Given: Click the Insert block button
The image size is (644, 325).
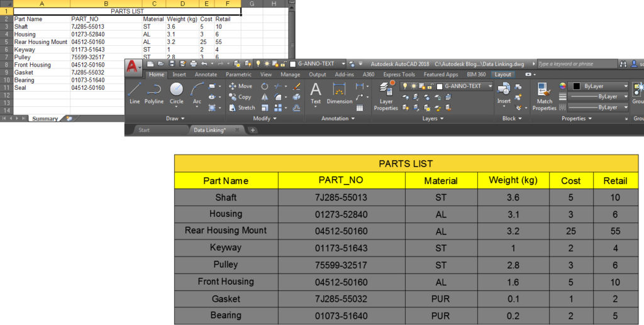Looking at the screenshot, I should pyautogui.click(x=504, y=93).
